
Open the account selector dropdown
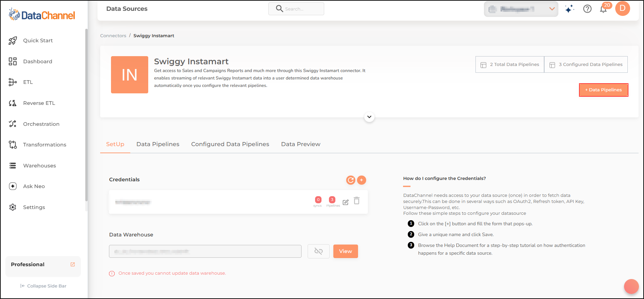pos(521,9)
